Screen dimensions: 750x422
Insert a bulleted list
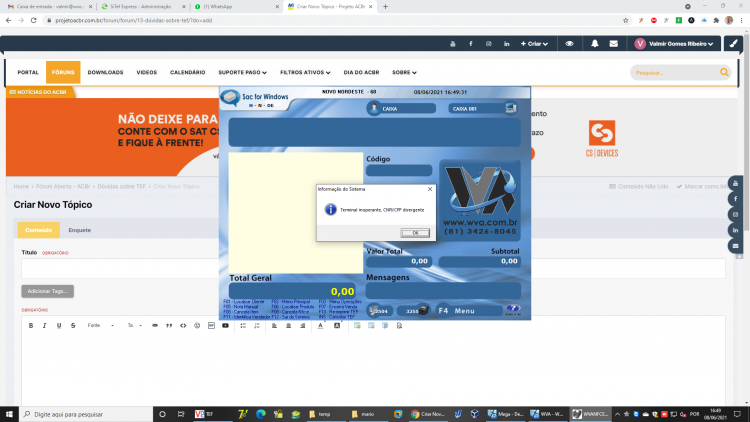tap(243, 325)
